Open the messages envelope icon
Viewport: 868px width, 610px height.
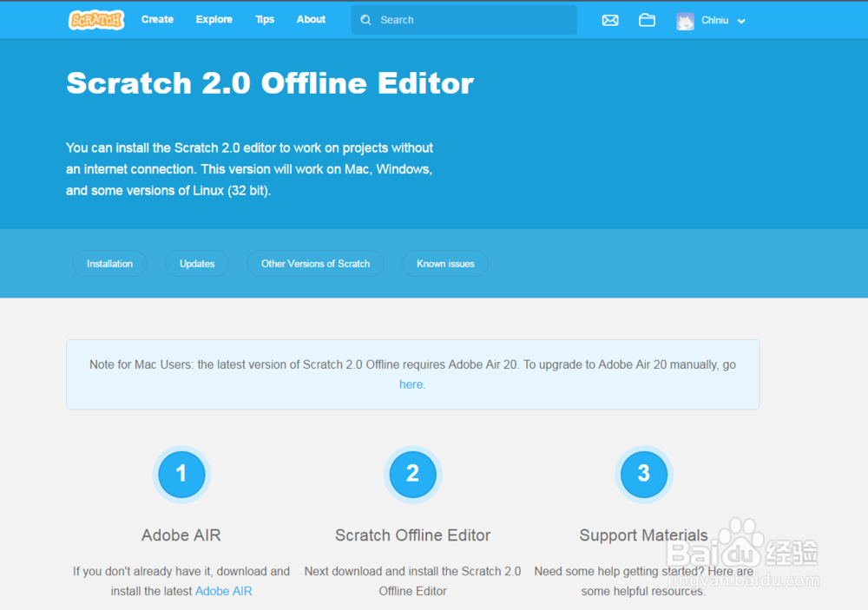[x=610, y=21]
